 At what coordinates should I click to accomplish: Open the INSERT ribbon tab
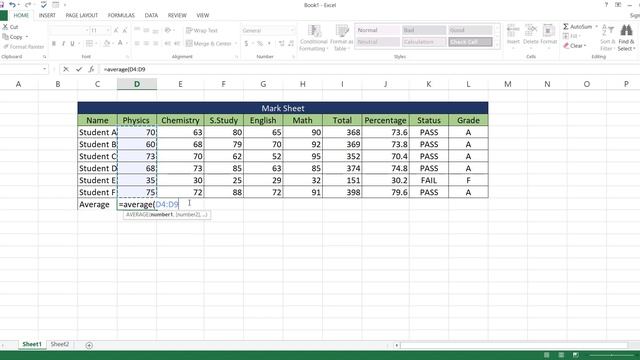click(x=47, y=15)
